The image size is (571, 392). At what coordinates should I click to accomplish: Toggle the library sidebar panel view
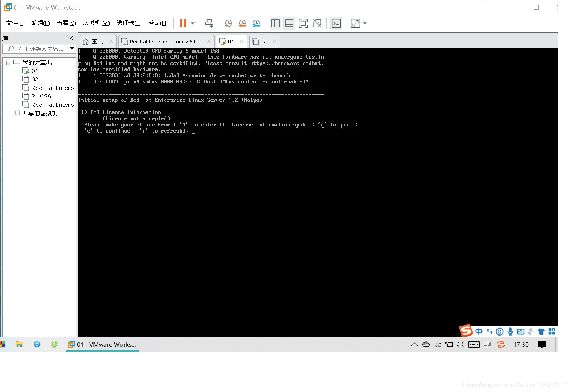(275, 23)
